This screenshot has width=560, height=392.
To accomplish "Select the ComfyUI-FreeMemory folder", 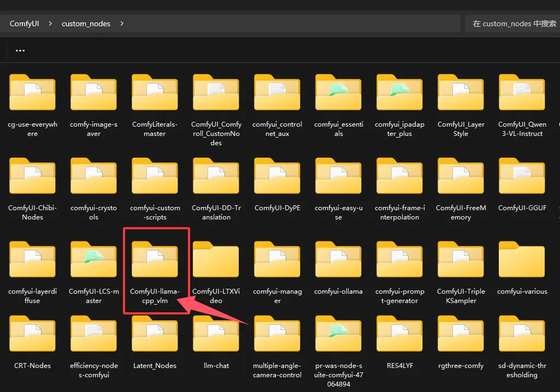I will tap(461, 176).
